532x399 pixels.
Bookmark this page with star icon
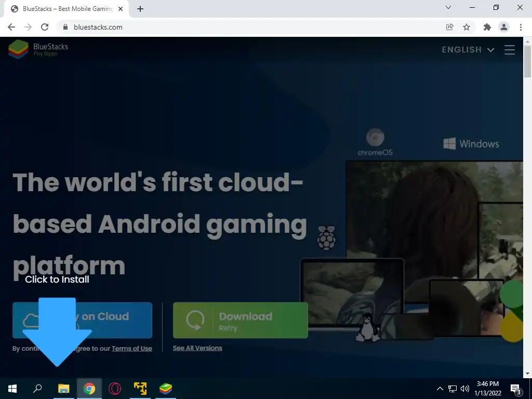tap(467, 27)
